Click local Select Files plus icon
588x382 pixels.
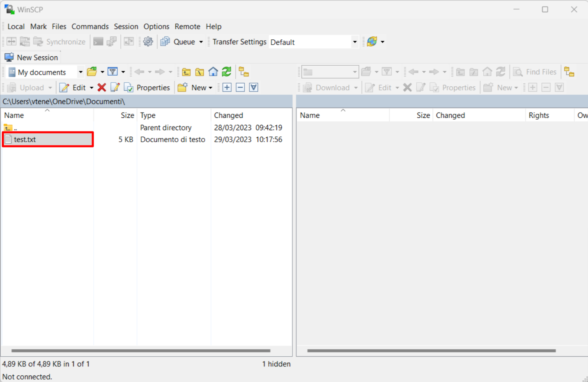(x=227, y=87)
